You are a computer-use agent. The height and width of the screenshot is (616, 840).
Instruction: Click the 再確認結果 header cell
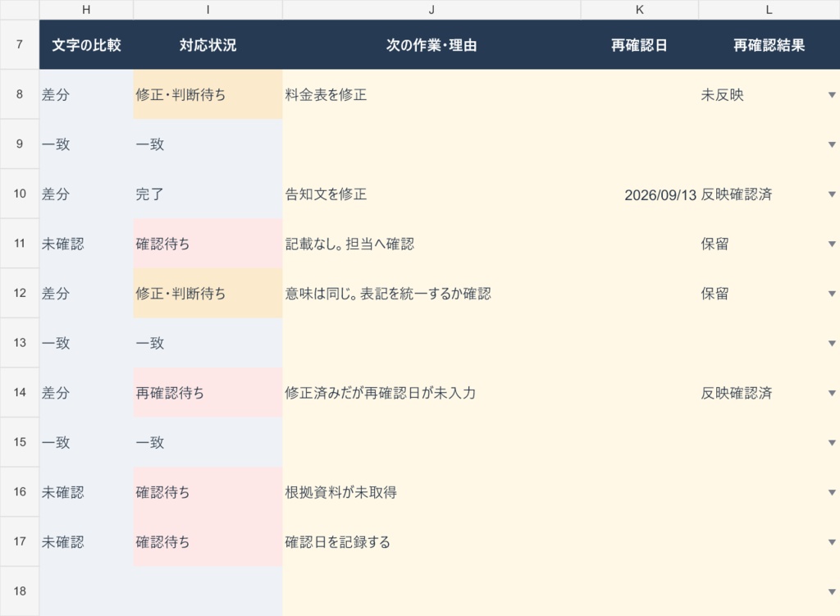[769, 45]
